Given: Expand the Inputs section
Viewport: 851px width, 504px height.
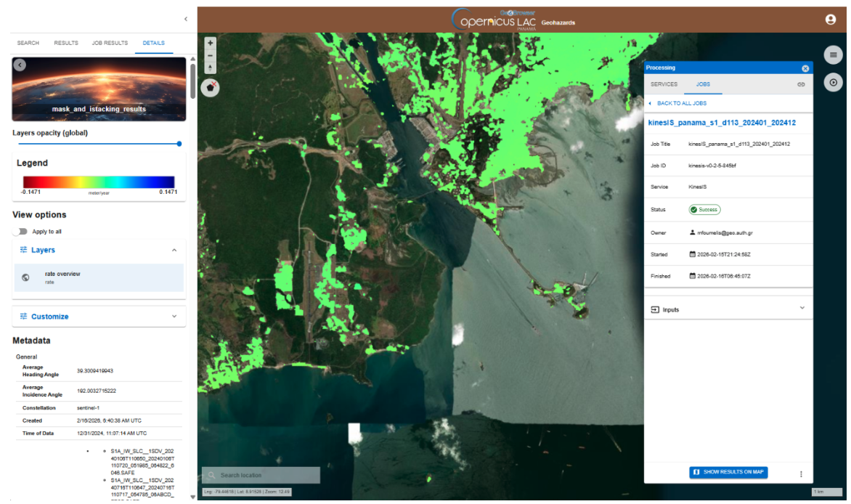Looking at the screenshot, I should tap(802, 309).
